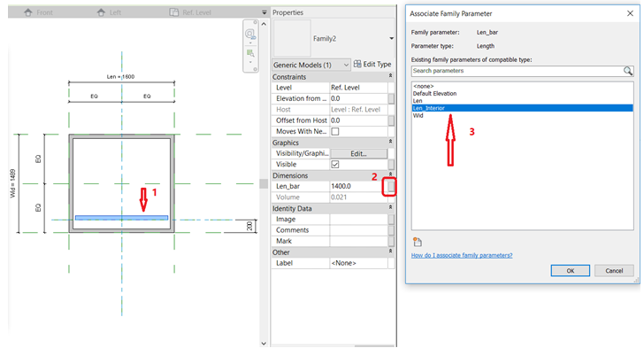Select Default Elevation in parameter list
Viewport: 644px width, 348px height.
tap(522, 94)
